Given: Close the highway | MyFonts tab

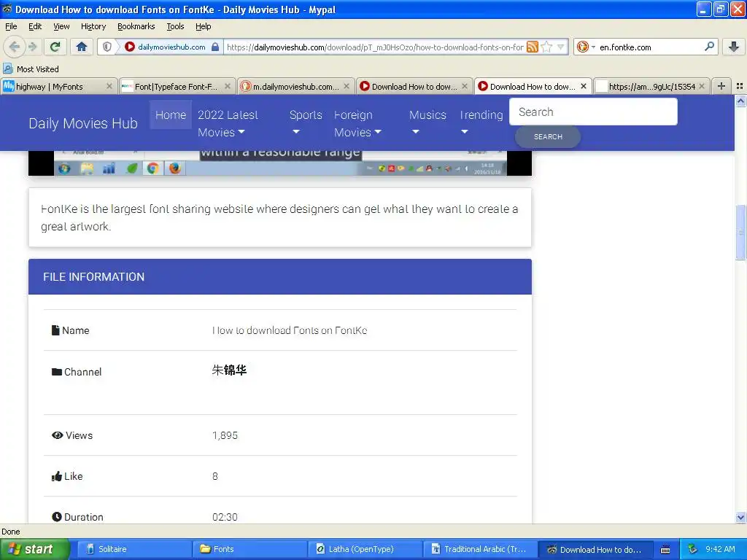Looking at the screenshot, I should [109, 86].
